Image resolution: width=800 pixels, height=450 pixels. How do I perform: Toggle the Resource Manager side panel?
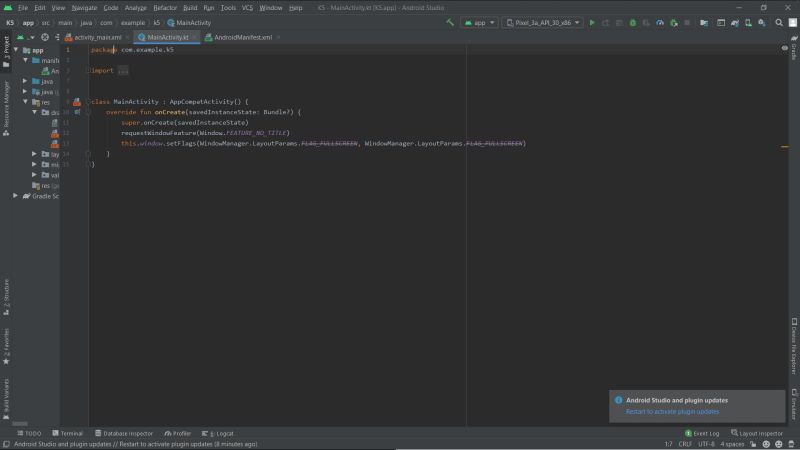click(x=6, y=108)
